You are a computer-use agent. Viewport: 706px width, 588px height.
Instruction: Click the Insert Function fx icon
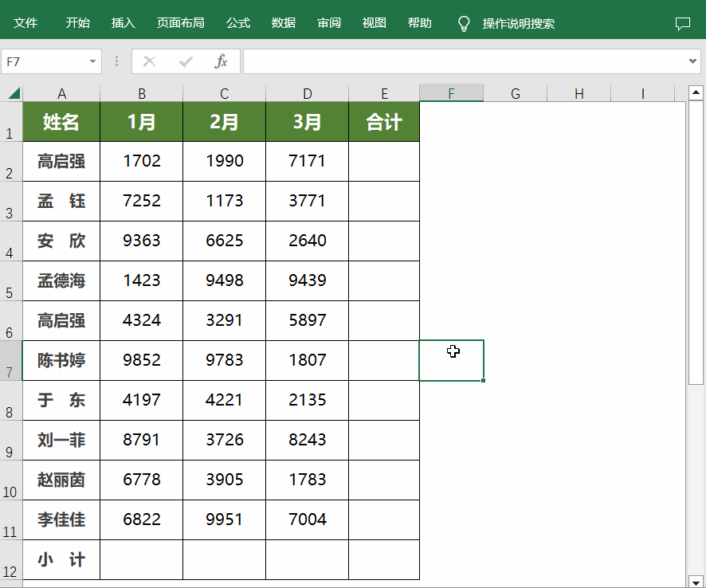pyautogui.click(x=222, y=61)
